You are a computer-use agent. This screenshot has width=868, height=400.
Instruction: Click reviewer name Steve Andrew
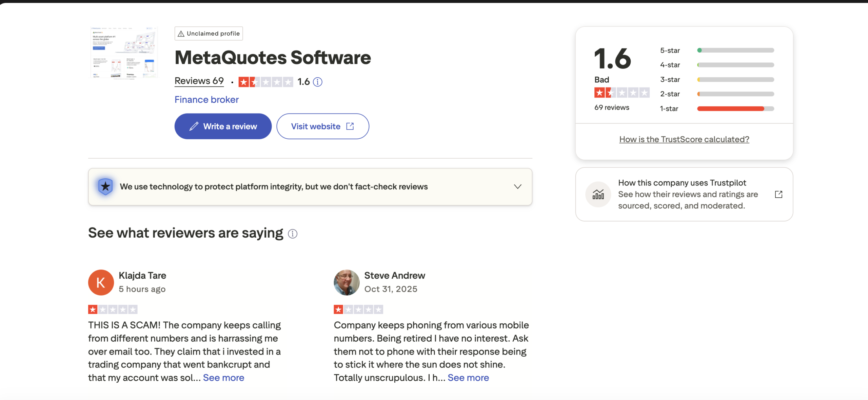point(395,275)
